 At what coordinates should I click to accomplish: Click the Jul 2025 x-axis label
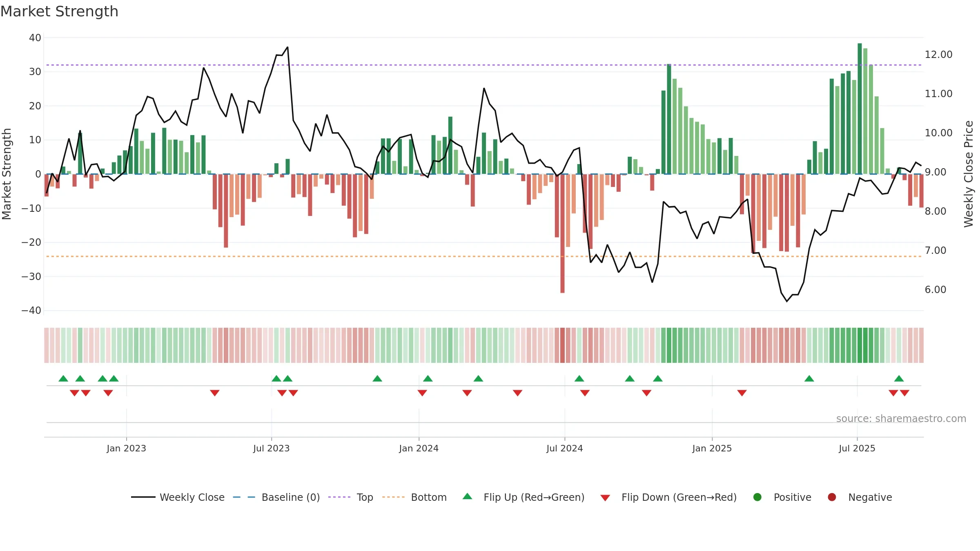pyautogui.click(x=857, y=448)
